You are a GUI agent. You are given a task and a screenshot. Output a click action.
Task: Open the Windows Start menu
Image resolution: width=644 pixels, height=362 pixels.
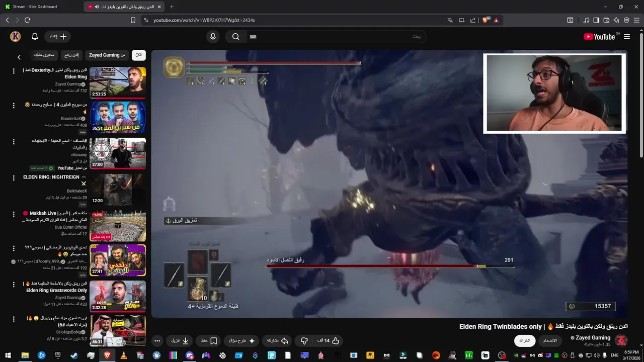pyautogui.click(x=9, y=355)
